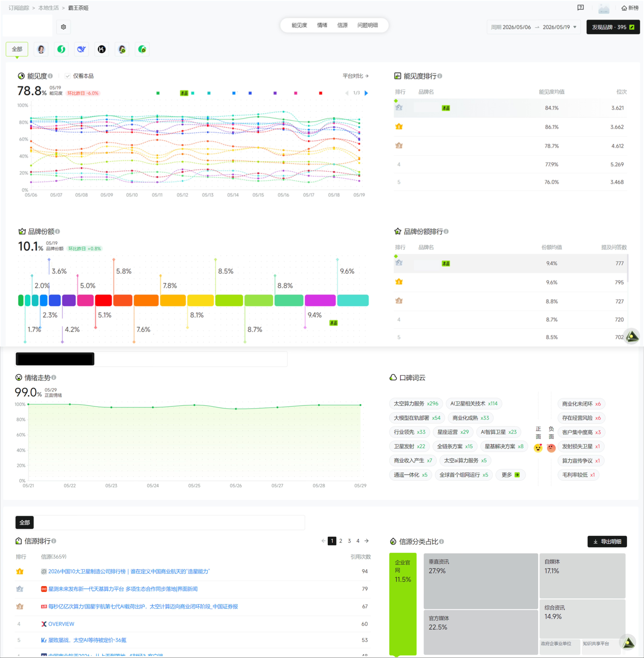This screenshot has height=658, width=644.
Task: Click the negative sentiment angry emoji icon
Action: pos(551,448)
